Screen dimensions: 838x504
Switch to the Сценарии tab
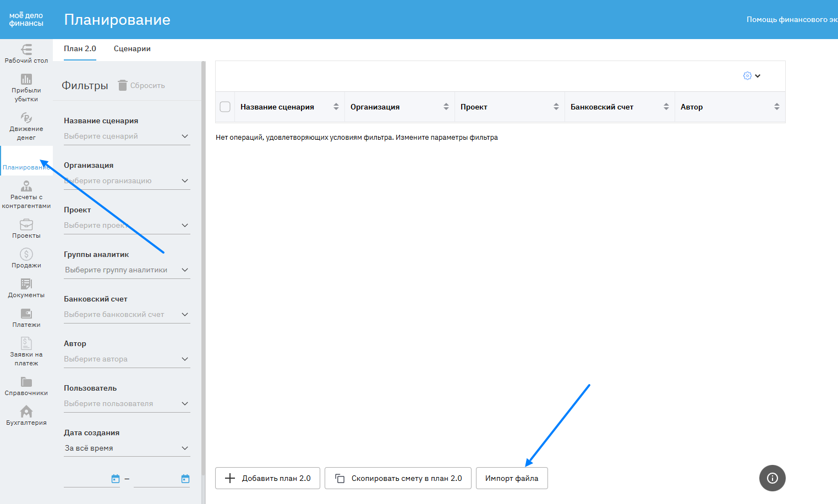pyautogui.click(x=132, y=49)
